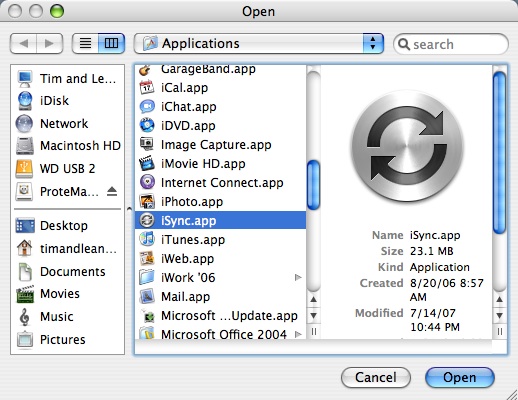Click the file list scroll up arrow
Screen dimensions: 518x400
[313, 299]
